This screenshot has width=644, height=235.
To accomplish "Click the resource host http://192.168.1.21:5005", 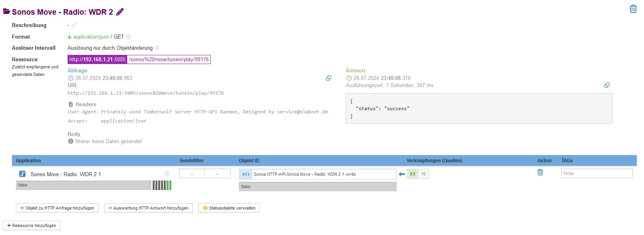I will tap(97, 59).
